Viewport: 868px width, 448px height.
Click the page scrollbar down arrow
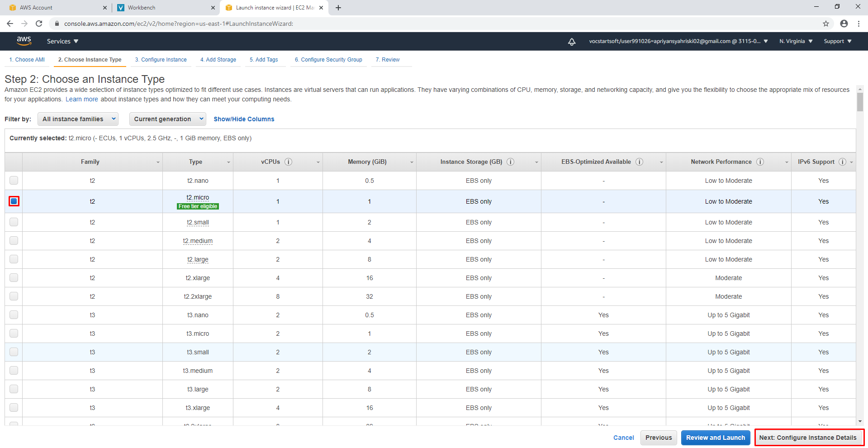tap(860, 421)
